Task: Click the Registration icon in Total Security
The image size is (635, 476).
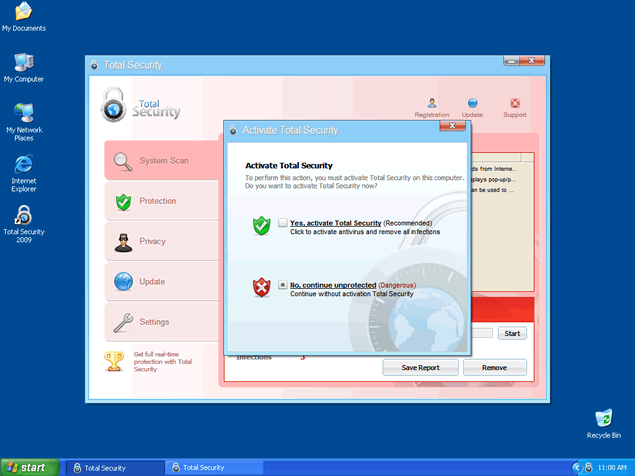Action: coord(432,103)
